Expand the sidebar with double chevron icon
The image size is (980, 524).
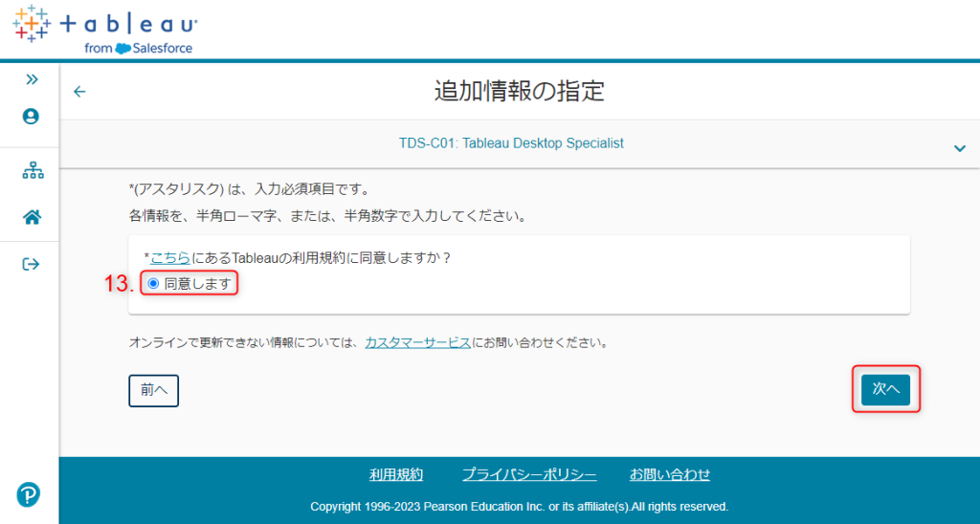click(32, 79)
